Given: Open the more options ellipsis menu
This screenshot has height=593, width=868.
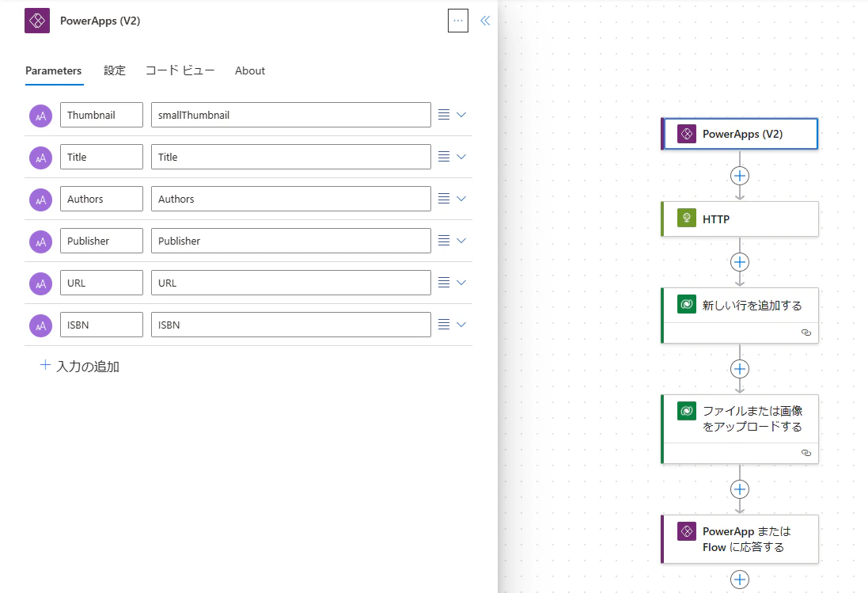Looking at the screenshot, I should (x=458, y=21).
